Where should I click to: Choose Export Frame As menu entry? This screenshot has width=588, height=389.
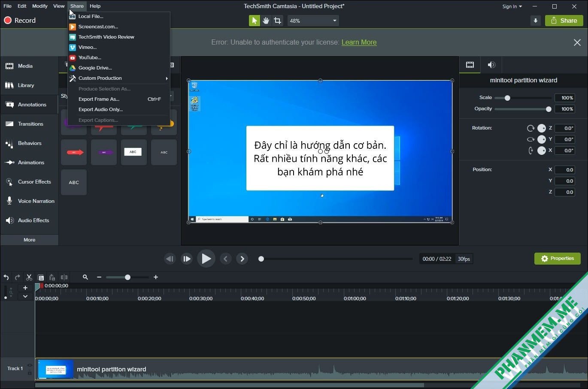119,99
